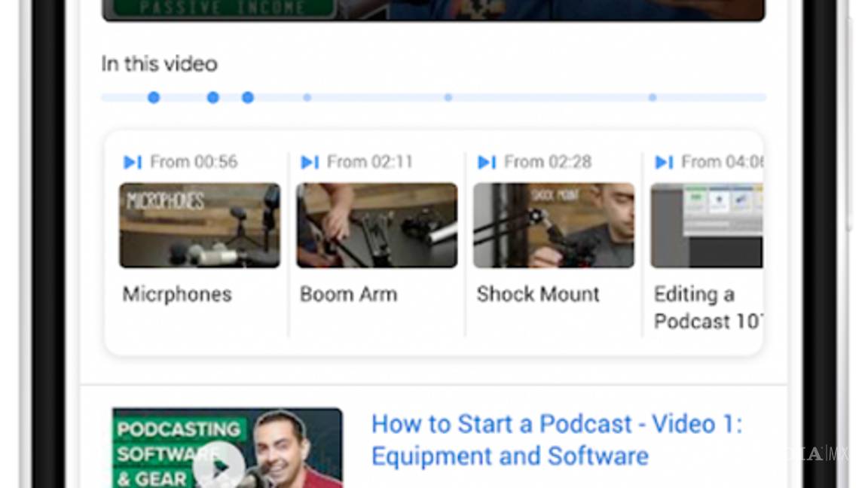Click the Shock Mount chapter thumbnail
868x488 pixels.
coord(553,224)
